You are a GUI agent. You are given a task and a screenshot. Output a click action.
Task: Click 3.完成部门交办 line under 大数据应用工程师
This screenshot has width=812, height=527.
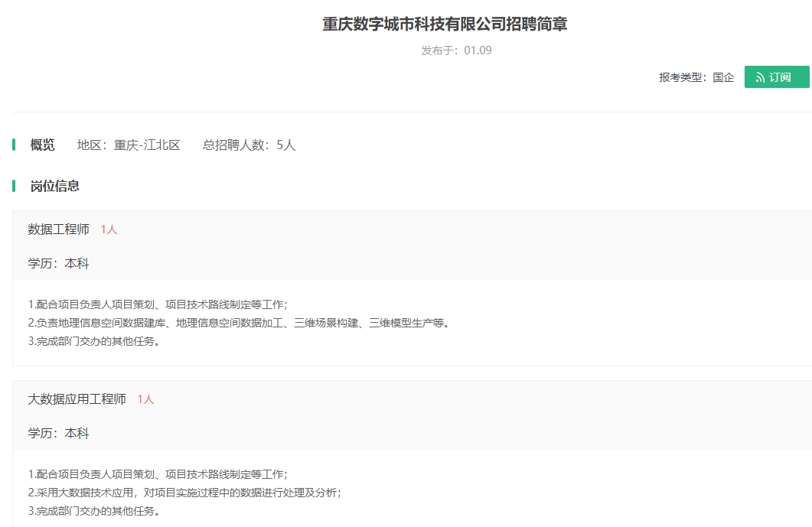pyautogui.click(x=93, y=512)
